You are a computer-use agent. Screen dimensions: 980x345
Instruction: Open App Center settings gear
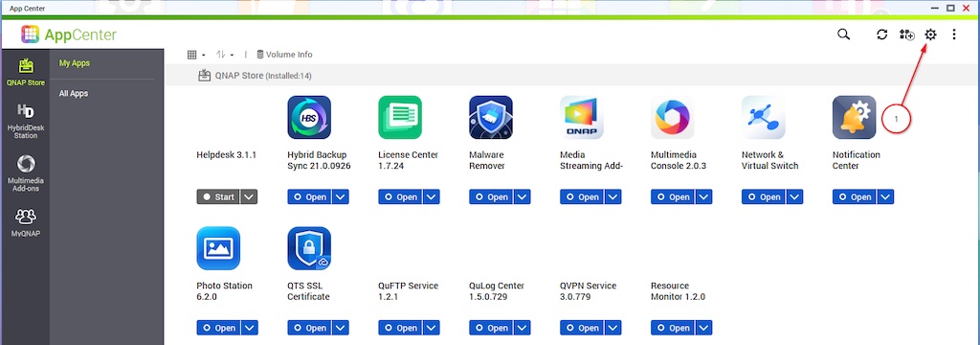(930, 34)
